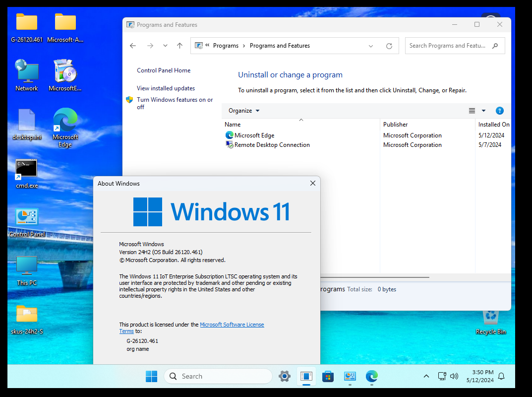Click the Programs breadcrumb in address bar

pyautogui.click(x=226, y=46)
